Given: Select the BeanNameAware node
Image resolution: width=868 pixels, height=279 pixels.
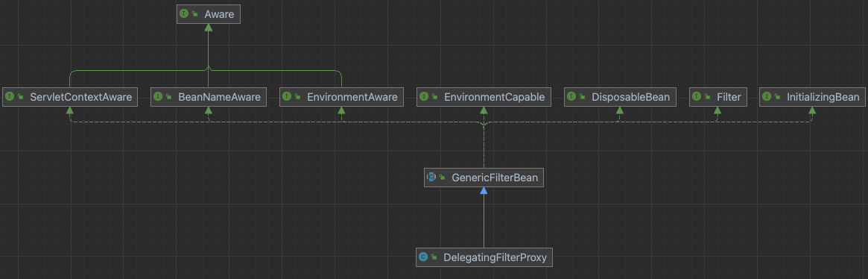Looking at the screenshot, I should click(208, 97).
